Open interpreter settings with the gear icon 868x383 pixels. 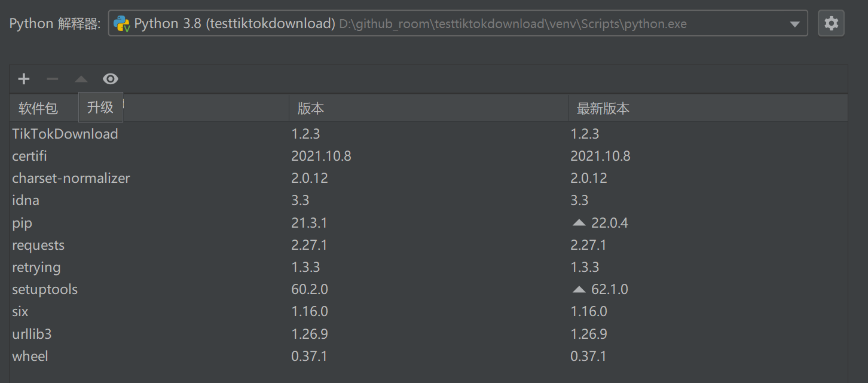[x=831, y=23]
